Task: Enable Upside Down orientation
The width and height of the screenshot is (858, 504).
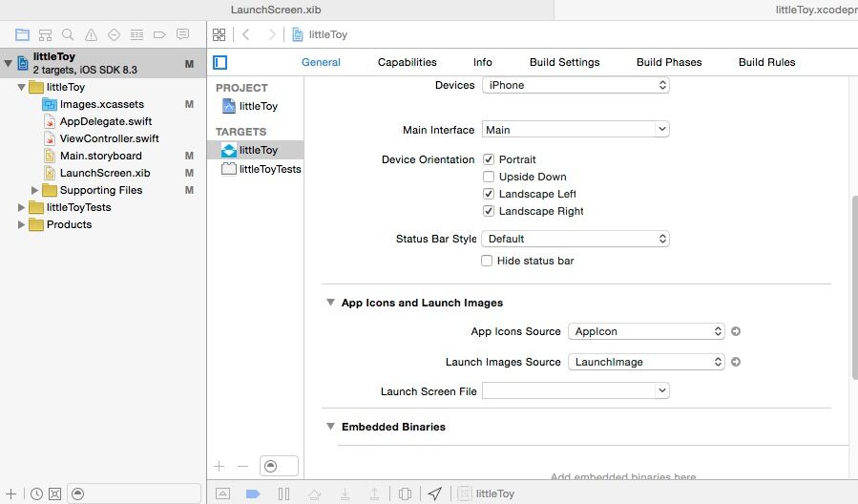Action: (x=488, y=177)
